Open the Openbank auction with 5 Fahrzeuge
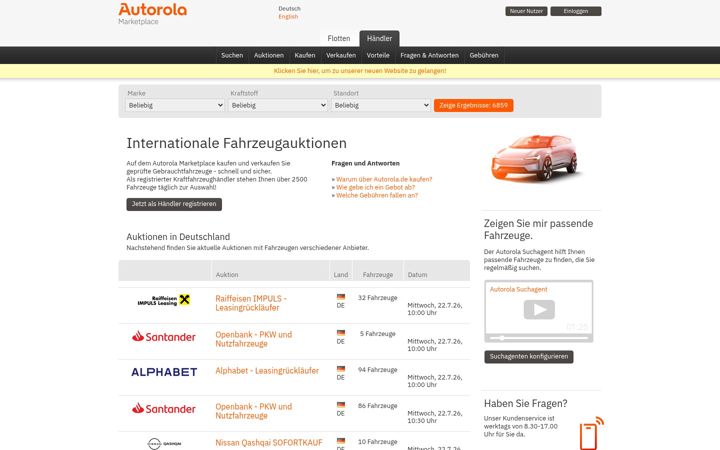The height and width of the screenshot is (450, 720). point(253,339)
